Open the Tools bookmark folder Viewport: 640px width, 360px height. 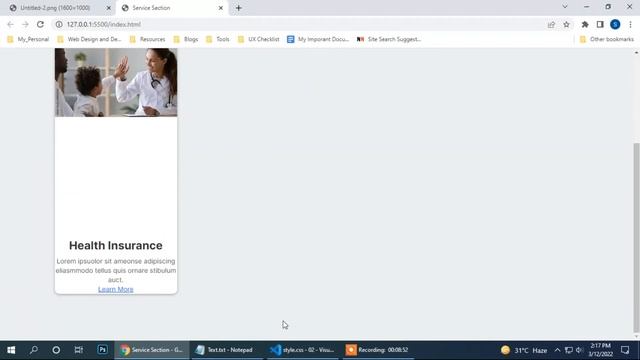point(218,39)
